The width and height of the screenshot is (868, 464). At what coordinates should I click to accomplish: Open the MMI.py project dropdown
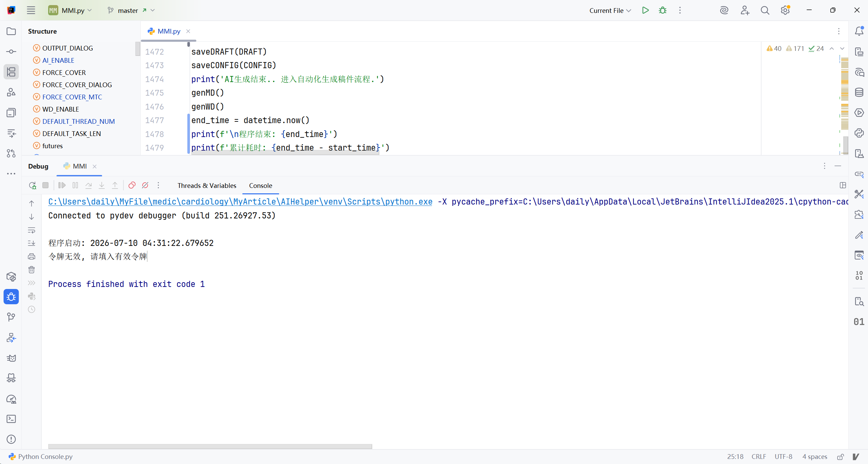coord(70,11)
